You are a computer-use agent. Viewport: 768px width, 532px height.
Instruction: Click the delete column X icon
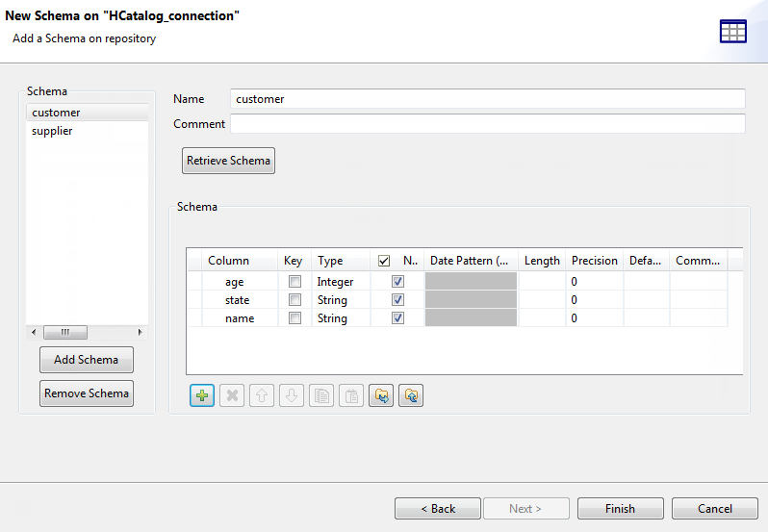[x=232, y=395]
